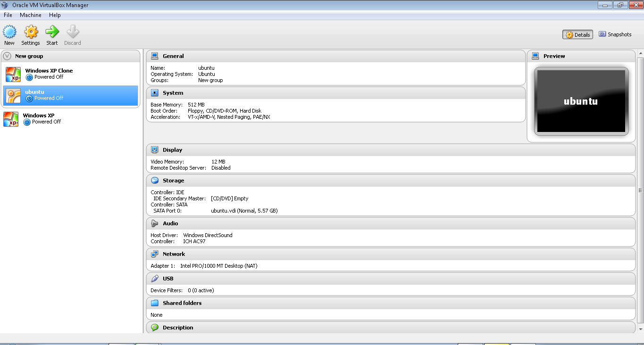Click the USB section plug icon
The width and height of the screenshot is (644, 345).
[154, 278]
